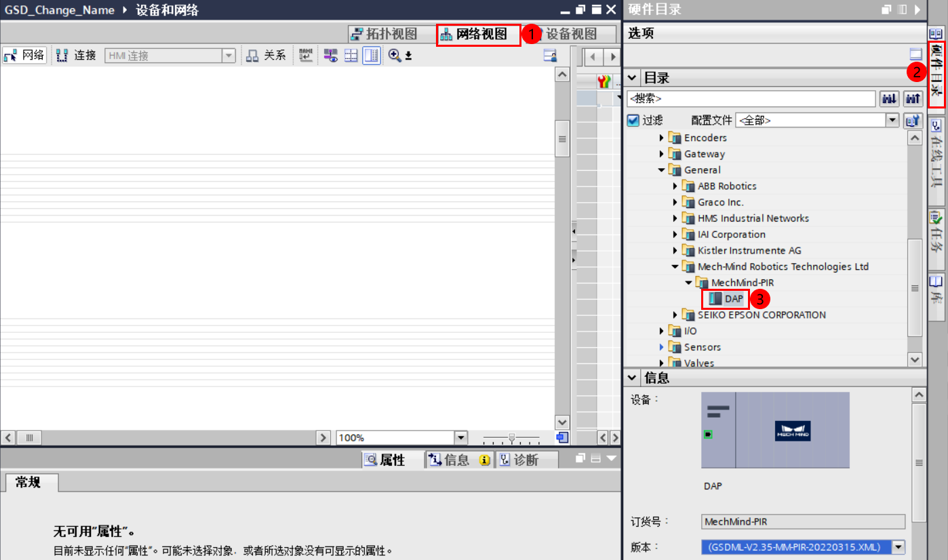The width and height of the screenshot is (948, 560).
Task: Click the search down binoculars icon
Action: click(x=889, y=99)
